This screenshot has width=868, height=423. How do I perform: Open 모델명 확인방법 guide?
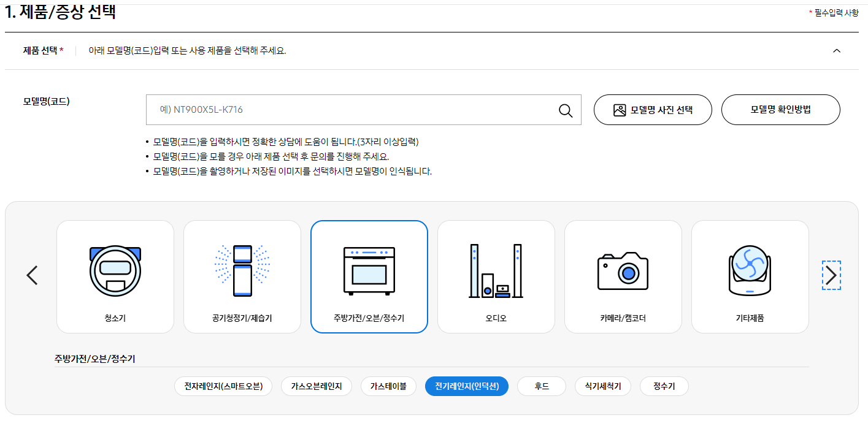(780, 110)
